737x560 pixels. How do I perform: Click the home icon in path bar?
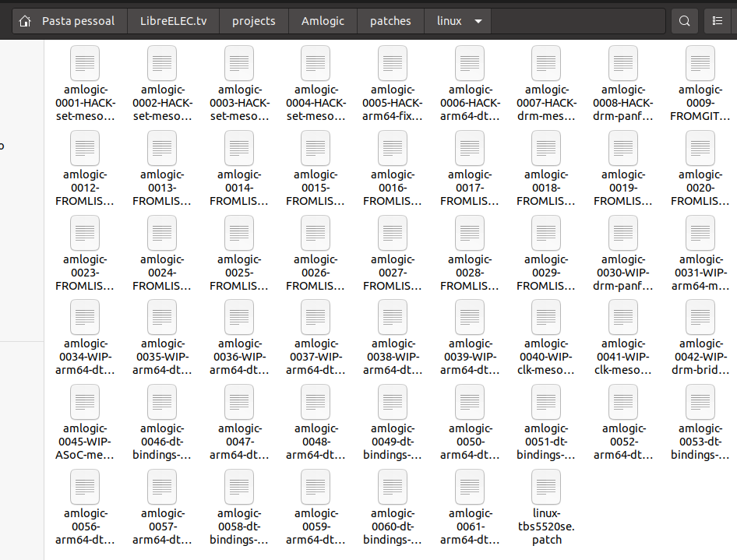25,21
